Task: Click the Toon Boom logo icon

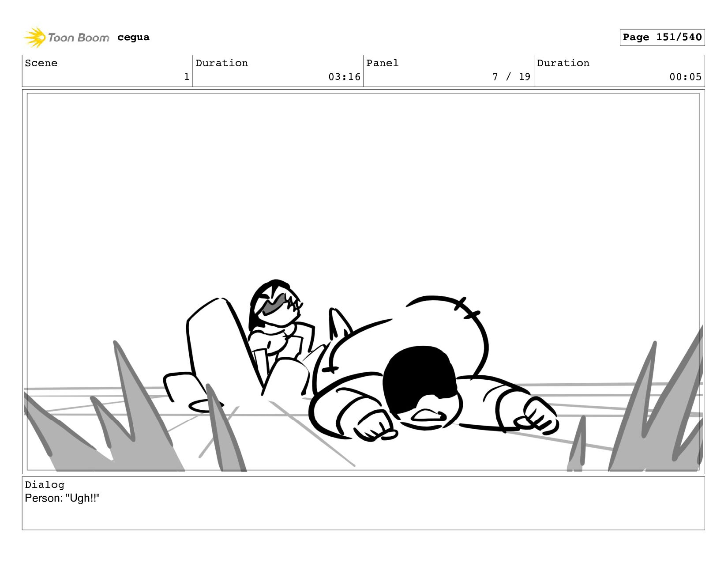Action: pyautogui.click(x=34, y=37)
